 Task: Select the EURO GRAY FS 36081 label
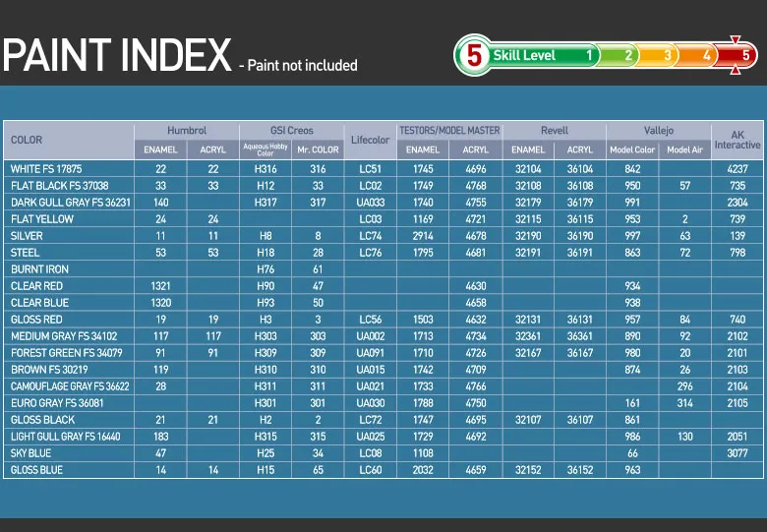(57, 403)
